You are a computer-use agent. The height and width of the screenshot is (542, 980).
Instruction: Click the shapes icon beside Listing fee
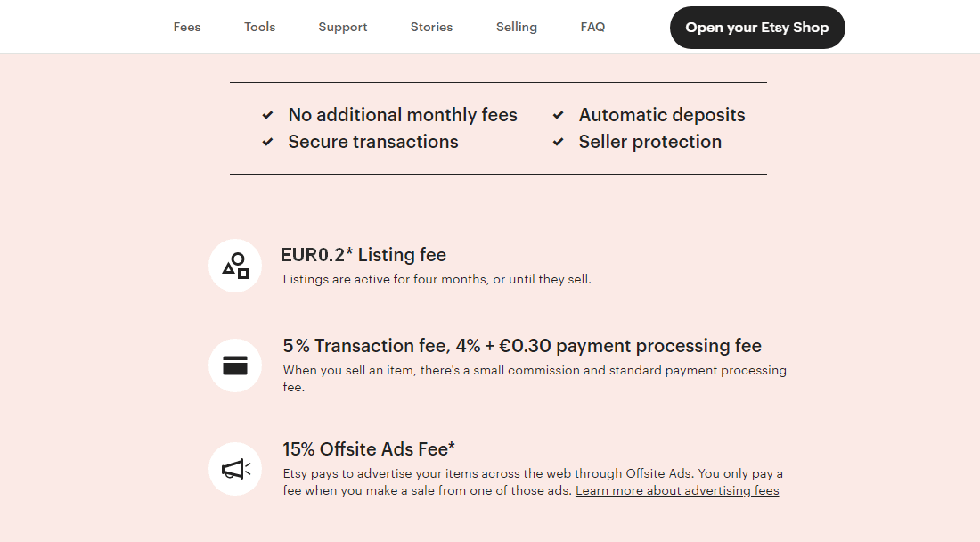[235, 266]
